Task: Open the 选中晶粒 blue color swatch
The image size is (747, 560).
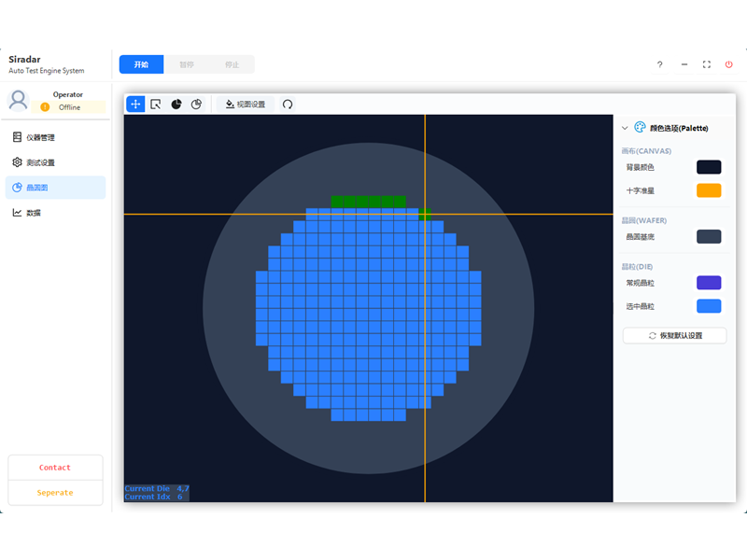Action: pos(709,306)
